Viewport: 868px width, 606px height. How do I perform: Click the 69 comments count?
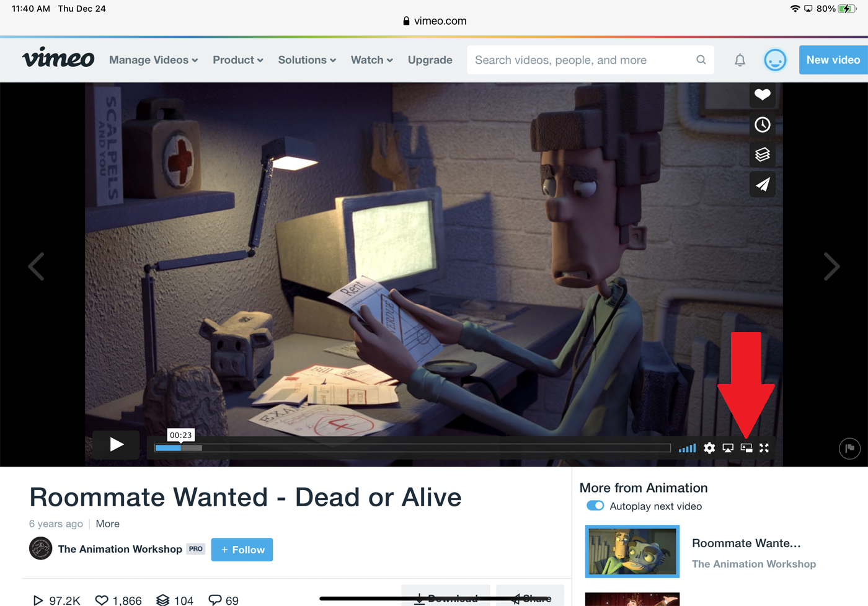pos(224,600)
